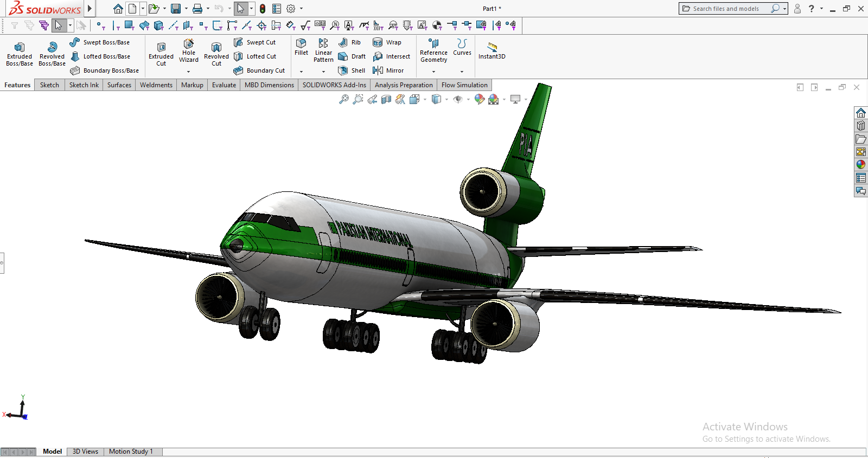
Task: Switch to the Evaluate tab
Action: 224,85
